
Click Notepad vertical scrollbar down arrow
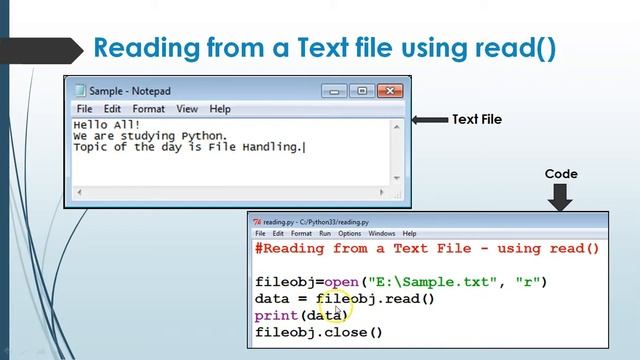coord(396,178)
